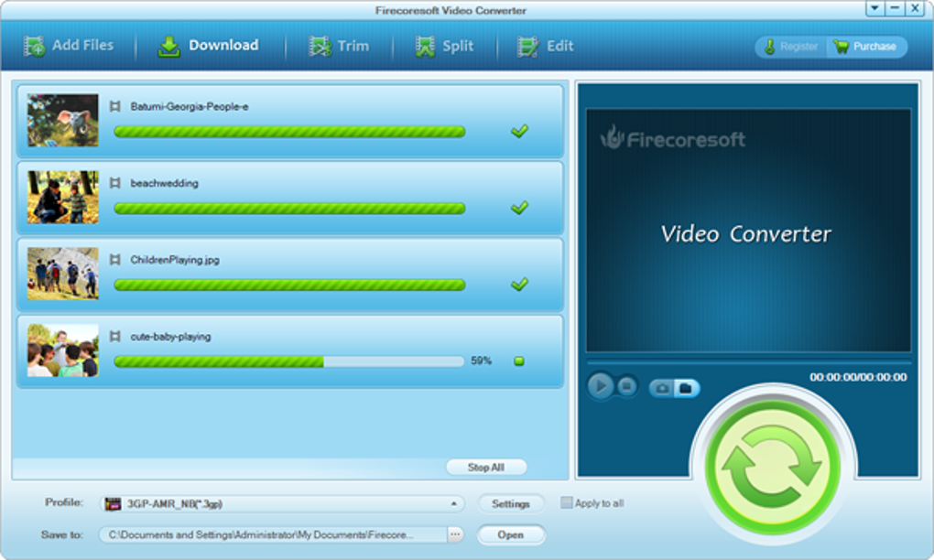This screenshot has width=934, height=560.
Task: Click the Open button
Action: tap(510, 535)
